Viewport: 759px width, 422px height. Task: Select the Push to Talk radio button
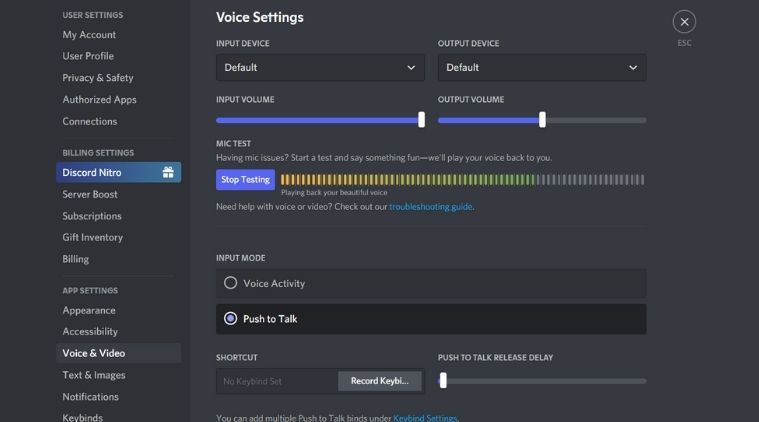coord(231,319)
